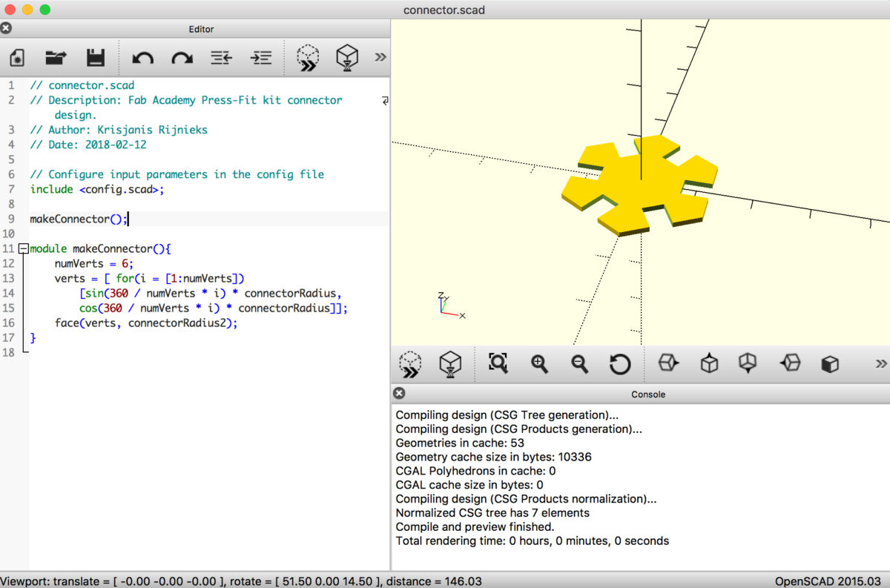This screenshot has height=588, width=890.
Task: Undo the last code edit
Action: tap(142, 57)
